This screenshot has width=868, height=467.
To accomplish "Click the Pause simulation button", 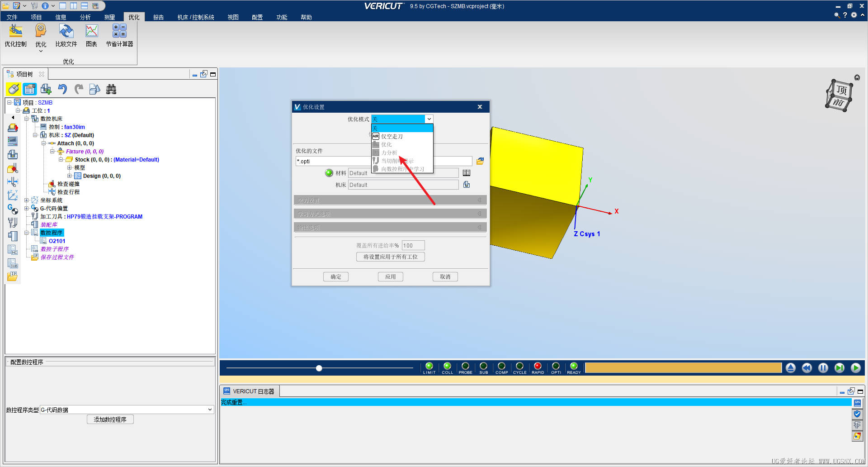I will coord(823,368).
